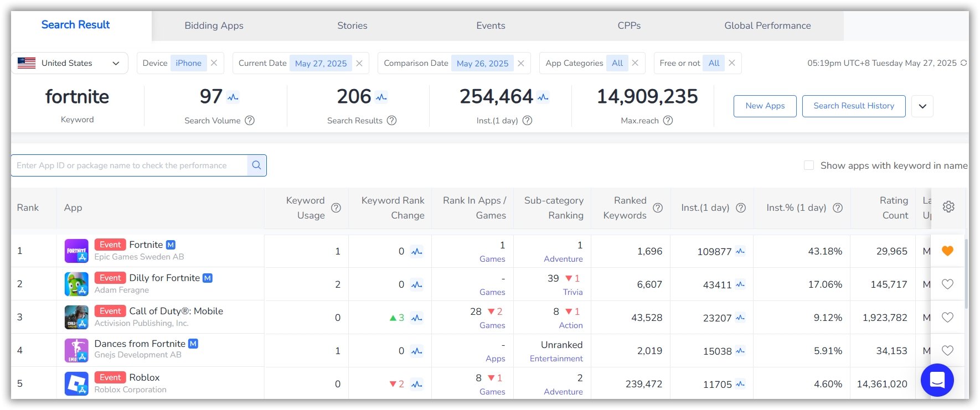
Task: Clear the Device iPhone filter
Action: point(214,63)
